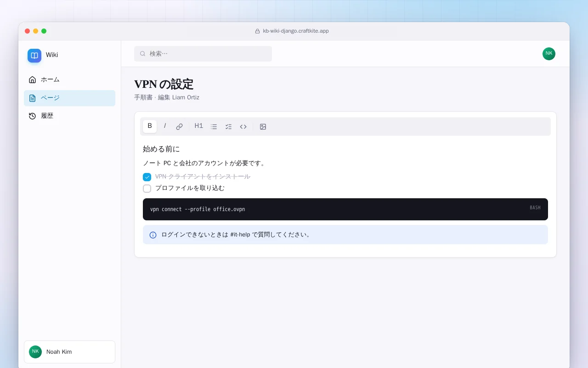Click the VPN の設定 page title
Screen dimensions: 588x368
tap(164, 84)
